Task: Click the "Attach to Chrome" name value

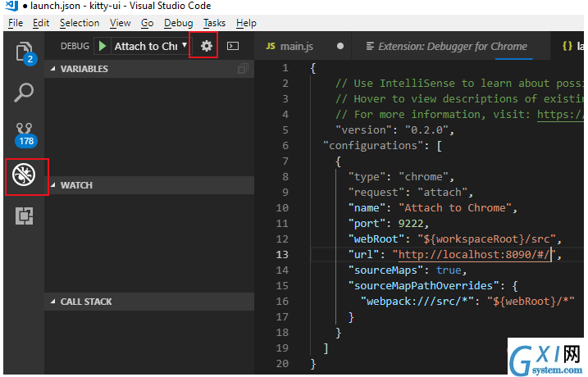Action: tap(455, 208)
